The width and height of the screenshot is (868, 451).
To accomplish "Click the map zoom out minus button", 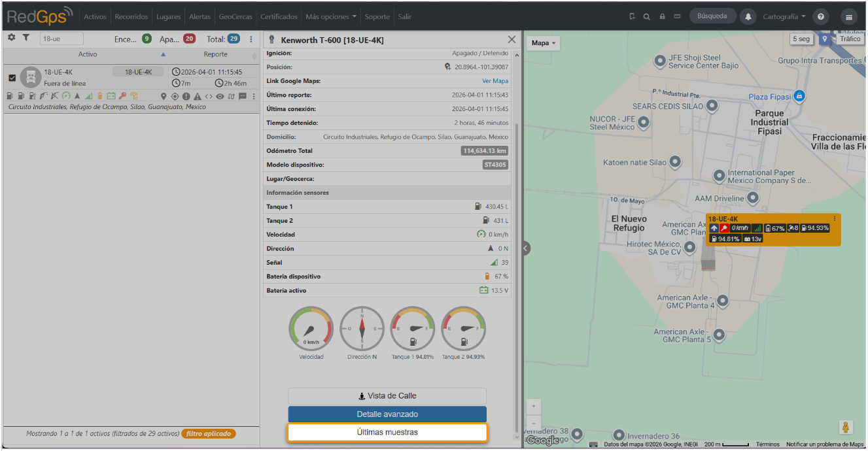I will pyautogui.click(x=534, y=423).
